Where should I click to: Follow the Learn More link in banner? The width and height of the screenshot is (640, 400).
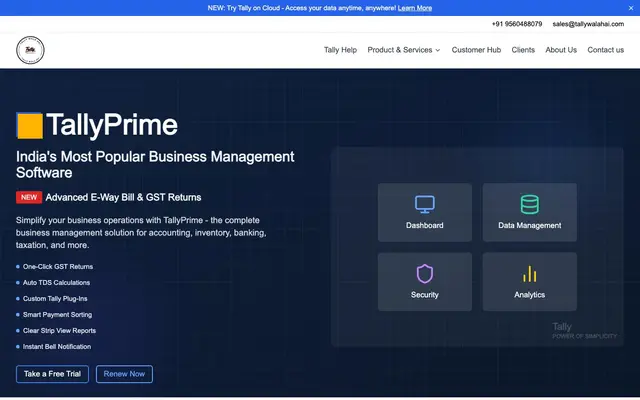[x=415, y=8]
